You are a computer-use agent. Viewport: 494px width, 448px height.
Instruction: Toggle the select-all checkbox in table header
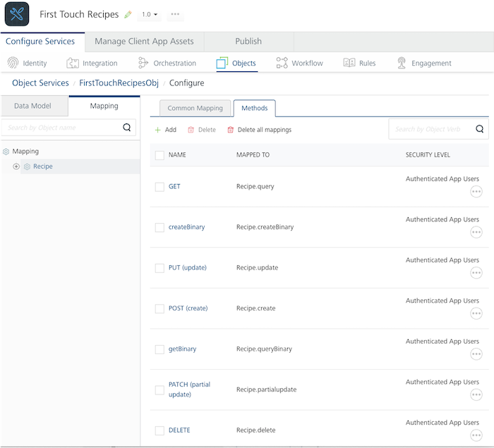click(x=159, y=155)
